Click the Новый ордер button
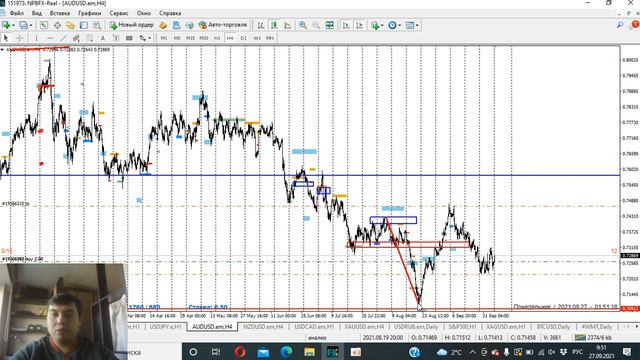Viewport: 640px width, 360px height. pos(131,25)
